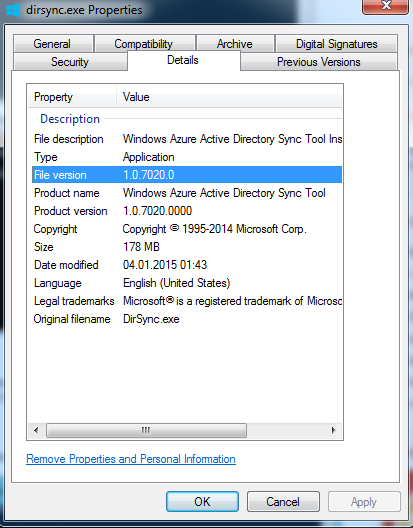
Task: Select the Legal trademarks row
Action: (x=187, y=301)
